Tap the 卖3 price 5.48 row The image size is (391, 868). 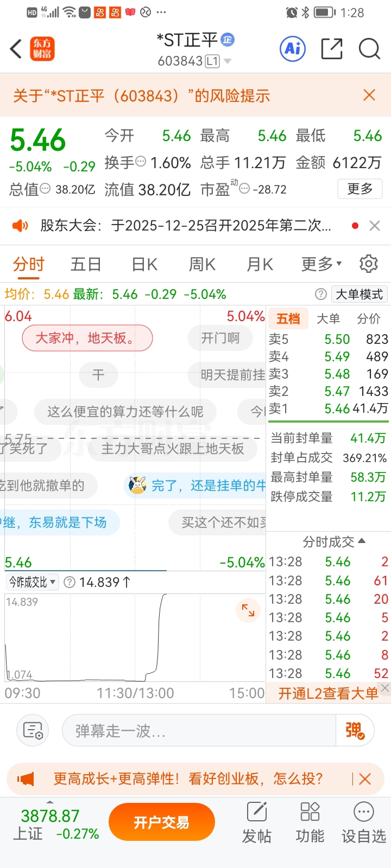pos(328,374)
